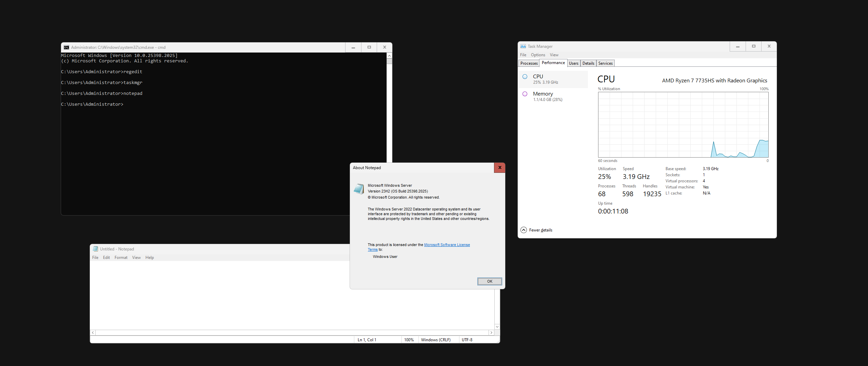Close the About Notepad dialog with red X
This screenshot has height=366, width=868.
click(499, 168)
